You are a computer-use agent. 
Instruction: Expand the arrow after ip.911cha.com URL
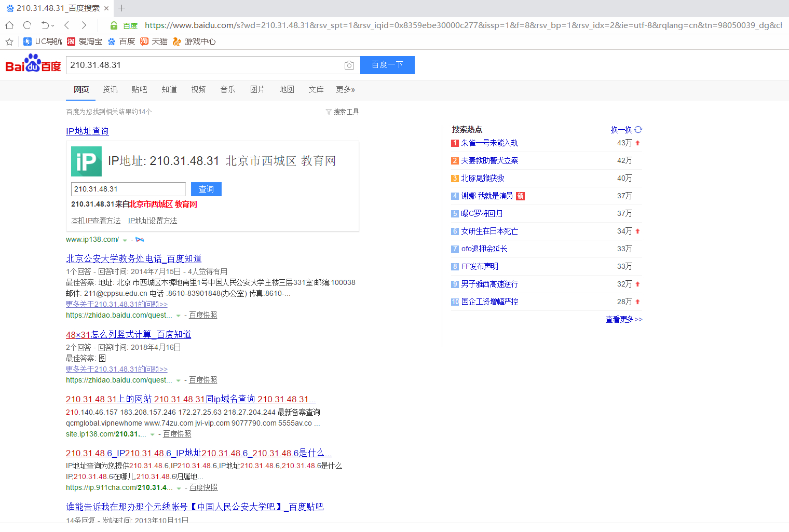point(179,488)
